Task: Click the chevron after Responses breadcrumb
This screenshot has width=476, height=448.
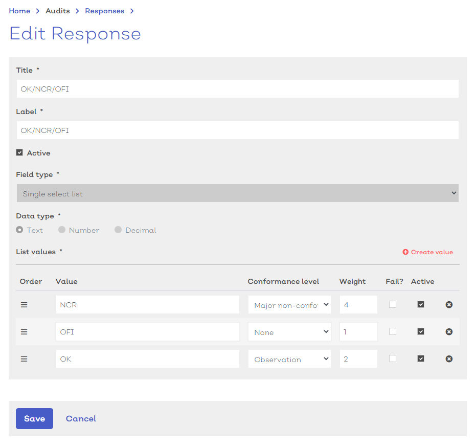Action: [x=132, y=11]
